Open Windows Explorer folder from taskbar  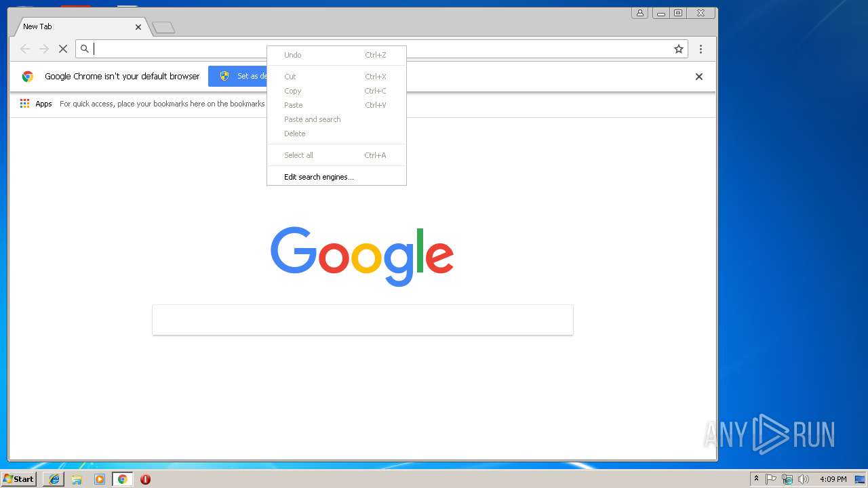(x=77, y=479)
